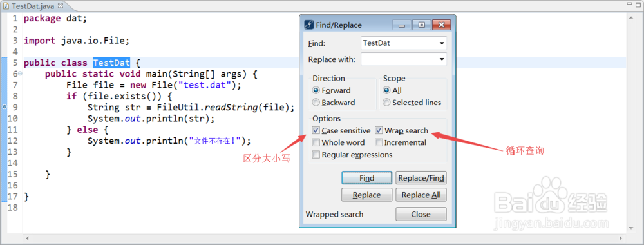
Task: Click the Find/Replace dialog title icon
Action: pyautogui.click(x=309, y=24)
